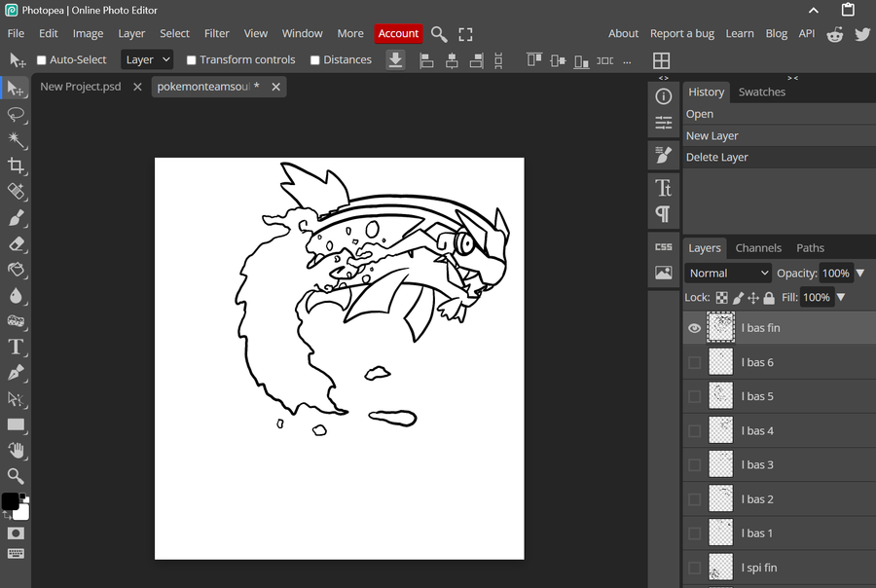Select the Blur droplet tool
Viewport: 876px width, 588px height.
(x=16, y=295)
